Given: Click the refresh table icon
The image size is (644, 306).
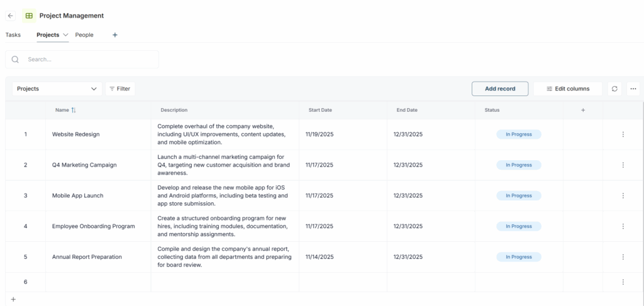Looking at the screenshot, I should [x=614, y=89].
